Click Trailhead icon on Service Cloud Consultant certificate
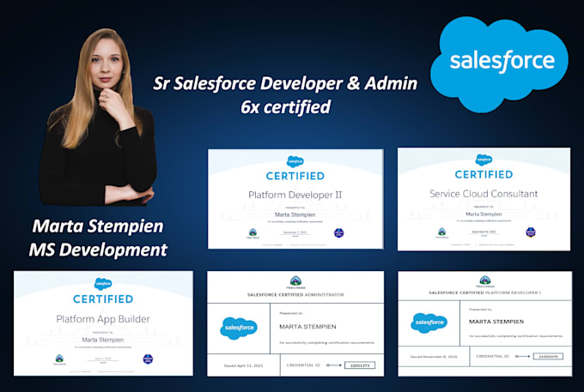584x392 pixels. (441, 232)
